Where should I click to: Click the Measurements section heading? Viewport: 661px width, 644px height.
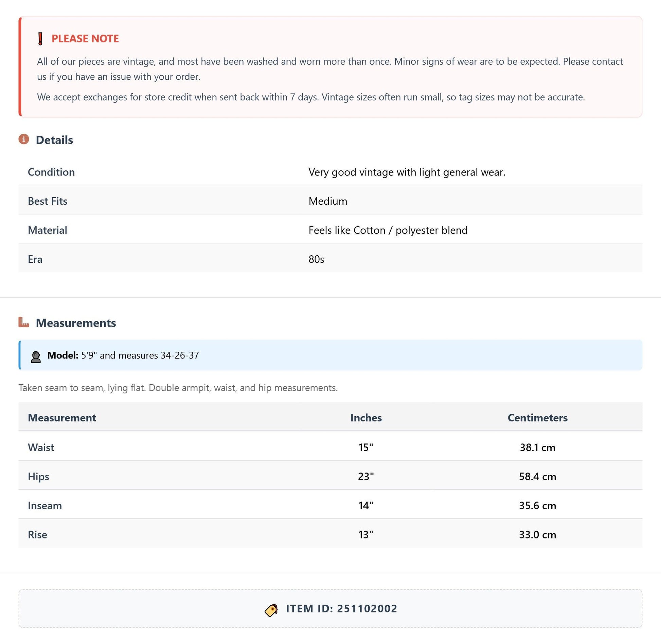76,323
